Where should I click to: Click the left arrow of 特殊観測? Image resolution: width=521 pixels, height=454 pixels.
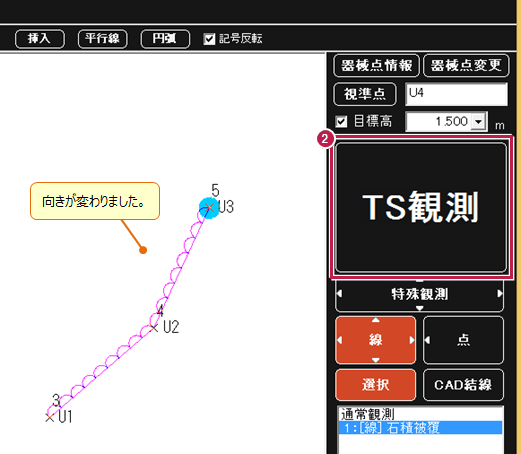339,294
